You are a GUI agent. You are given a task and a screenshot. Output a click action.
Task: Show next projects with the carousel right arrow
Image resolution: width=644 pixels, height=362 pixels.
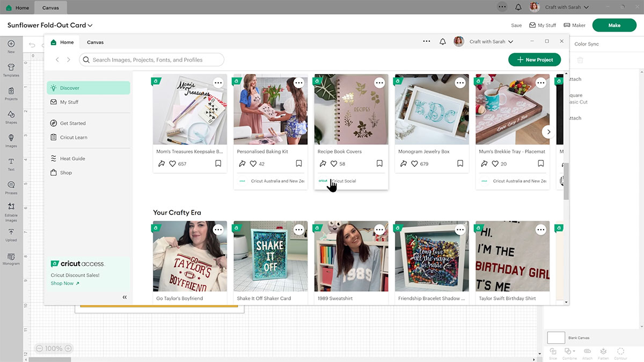pyautogui.click(x=548, y=131)
